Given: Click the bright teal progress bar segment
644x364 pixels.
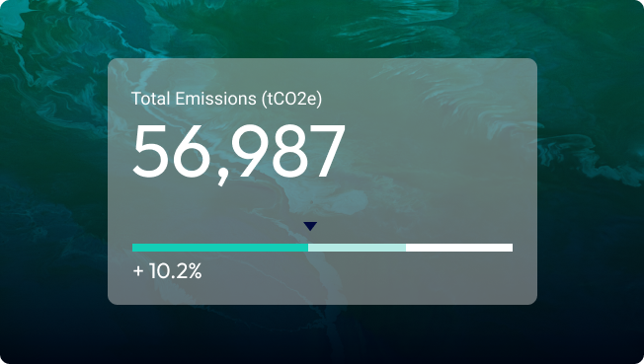Looking at the screenshot, I should tap(220, 248).
